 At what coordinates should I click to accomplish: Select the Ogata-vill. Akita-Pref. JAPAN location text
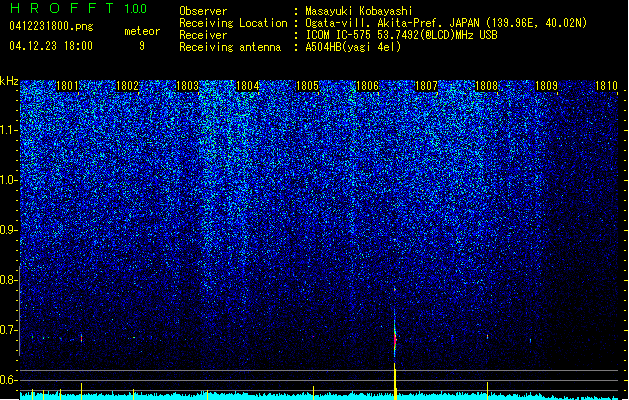pyautogui.click(x=446, y=23)
